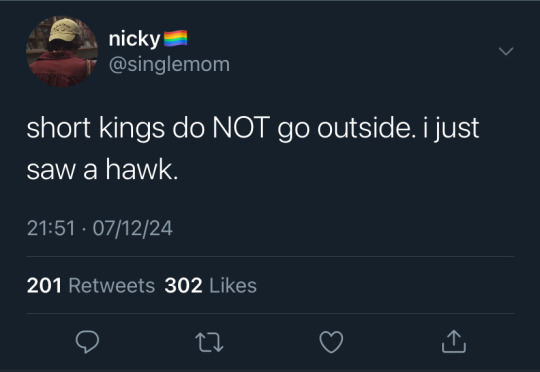Click the Likes label text
The image size is (540, 372).
pyautogui.click(x=233, y=286)
